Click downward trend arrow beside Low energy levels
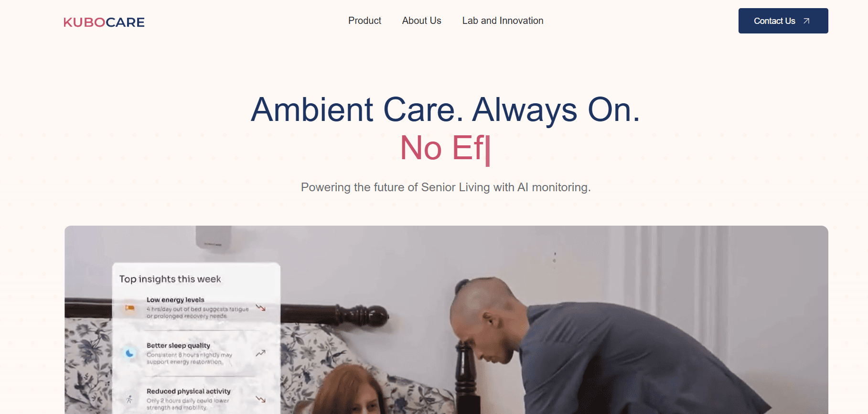 [260, 307]
